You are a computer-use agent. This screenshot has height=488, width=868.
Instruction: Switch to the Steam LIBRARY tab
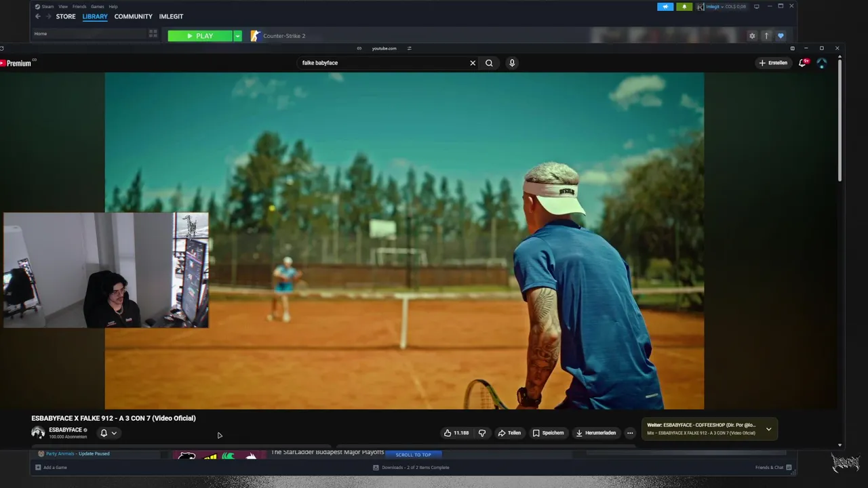point(95,16)
